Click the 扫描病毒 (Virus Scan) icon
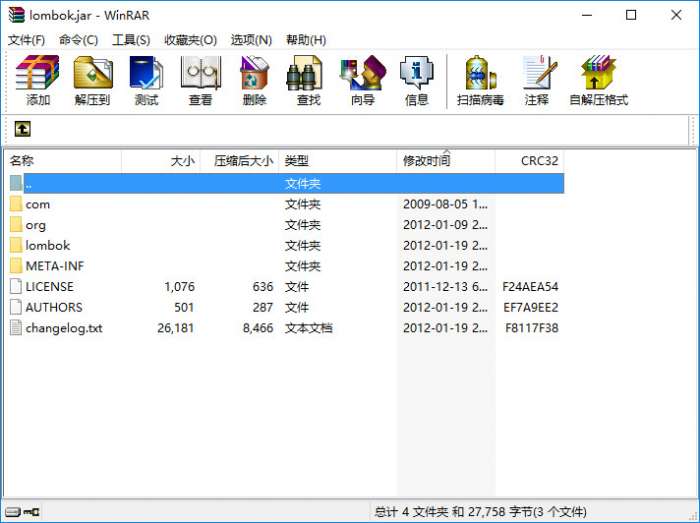The image size is (700, 523). (480, 72)
